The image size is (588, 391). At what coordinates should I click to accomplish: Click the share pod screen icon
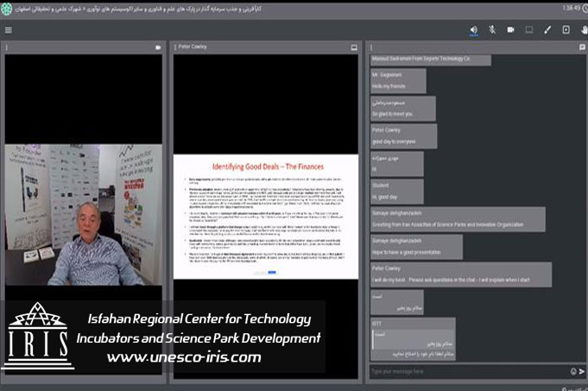(x=353, y=47)
